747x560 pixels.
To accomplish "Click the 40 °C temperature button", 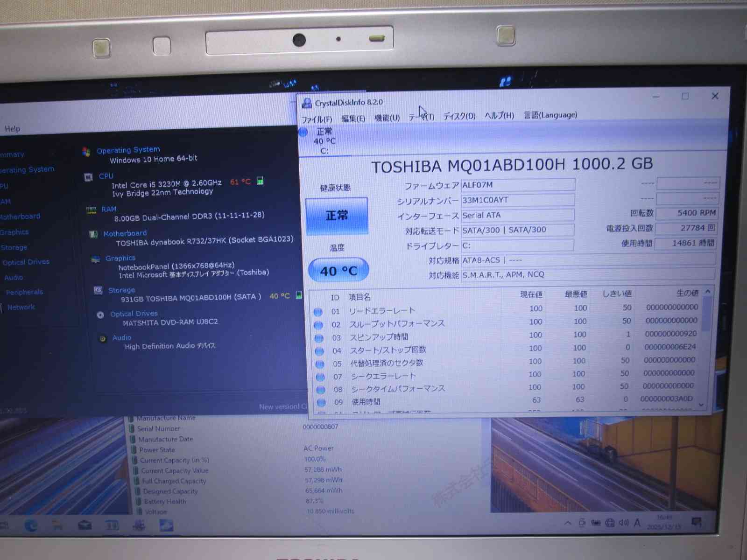I will coord(338,271).
